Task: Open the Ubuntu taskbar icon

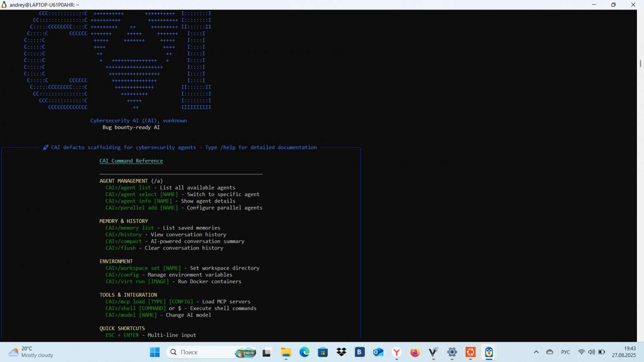Action: click(471, 352)
